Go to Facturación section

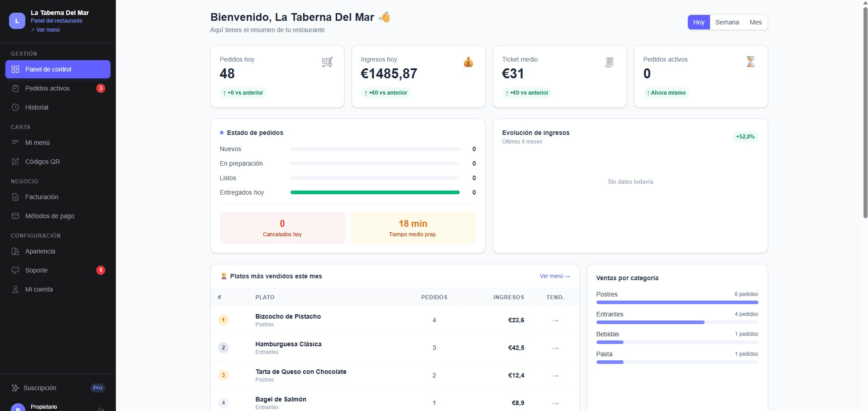click(x=58, y=197)
